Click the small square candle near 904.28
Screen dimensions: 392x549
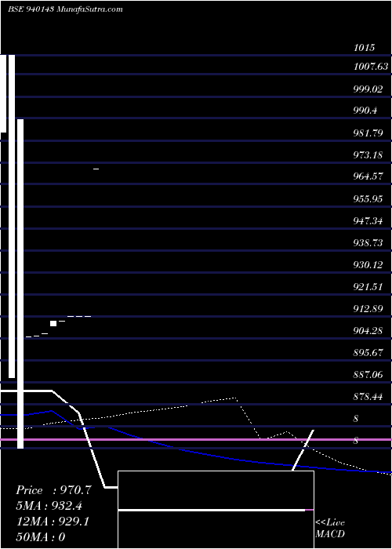pos(53,323)
